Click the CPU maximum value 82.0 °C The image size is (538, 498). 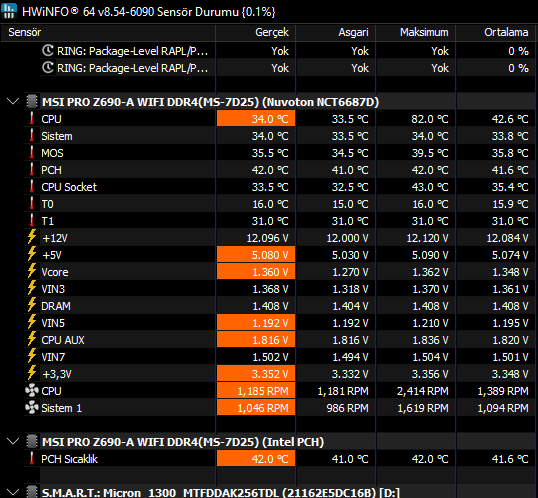pos(430,119)
